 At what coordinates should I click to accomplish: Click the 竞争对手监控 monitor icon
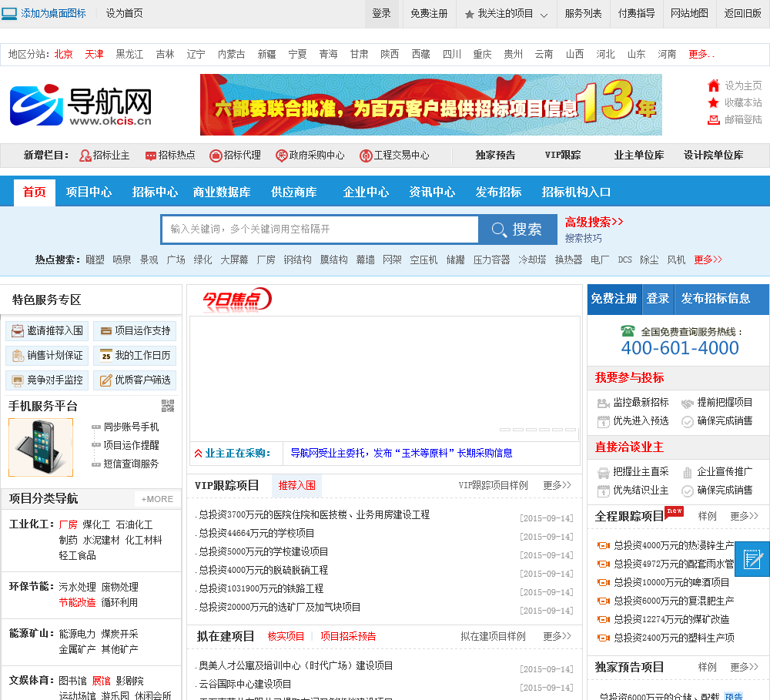pos(18,380)
